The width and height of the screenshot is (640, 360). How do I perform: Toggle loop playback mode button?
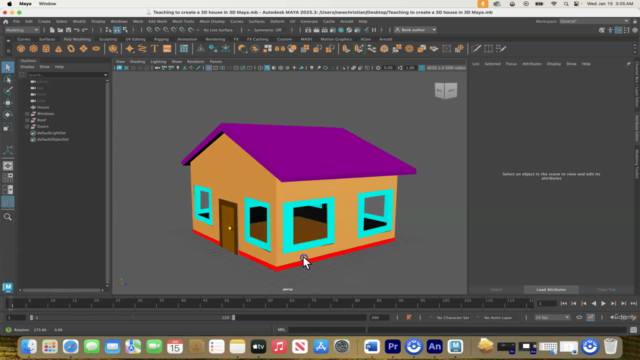(579, 317)
